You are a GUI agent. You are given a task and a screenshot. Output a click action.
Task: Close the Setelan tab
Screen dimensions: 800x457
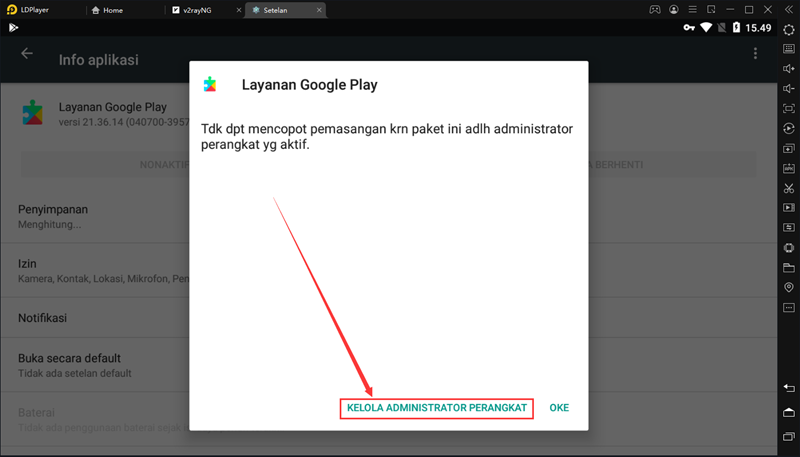click(x=319, y=10)
